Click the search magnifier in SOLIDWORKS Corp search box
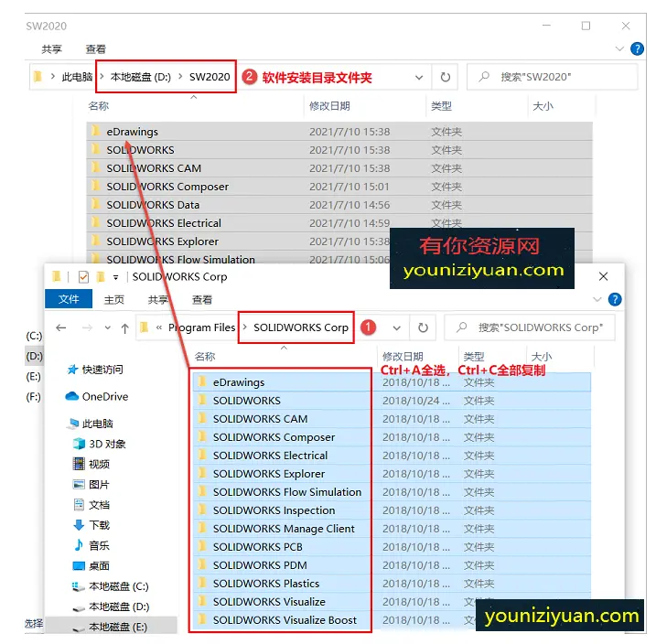This screenshot has width=656, height=644. [x=462, y=327]
